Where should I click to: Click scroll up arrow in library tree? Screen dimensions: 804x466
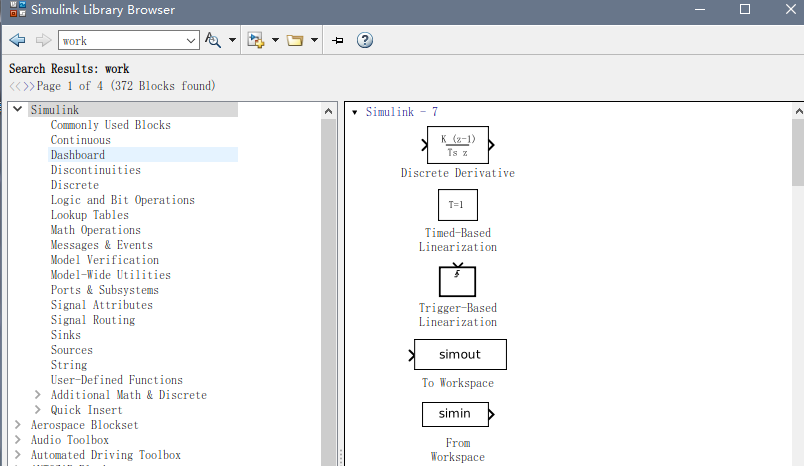[x=329, y=111]
